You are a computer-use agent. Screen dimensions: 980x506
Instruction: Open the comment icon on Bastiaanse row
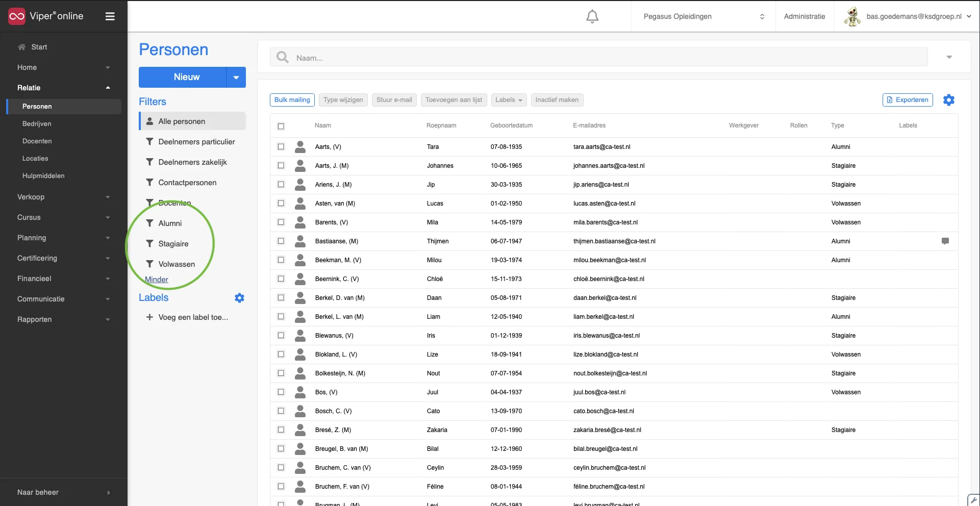point(945,241)
